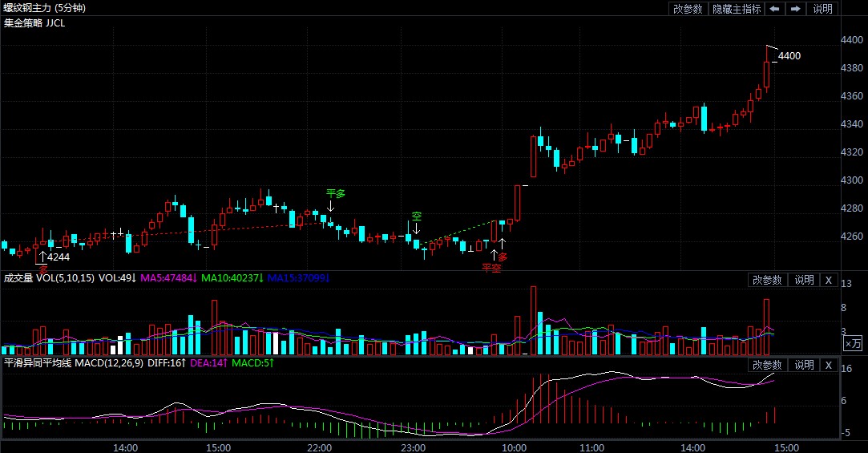Open 改参数 in the volume panel

767,280
